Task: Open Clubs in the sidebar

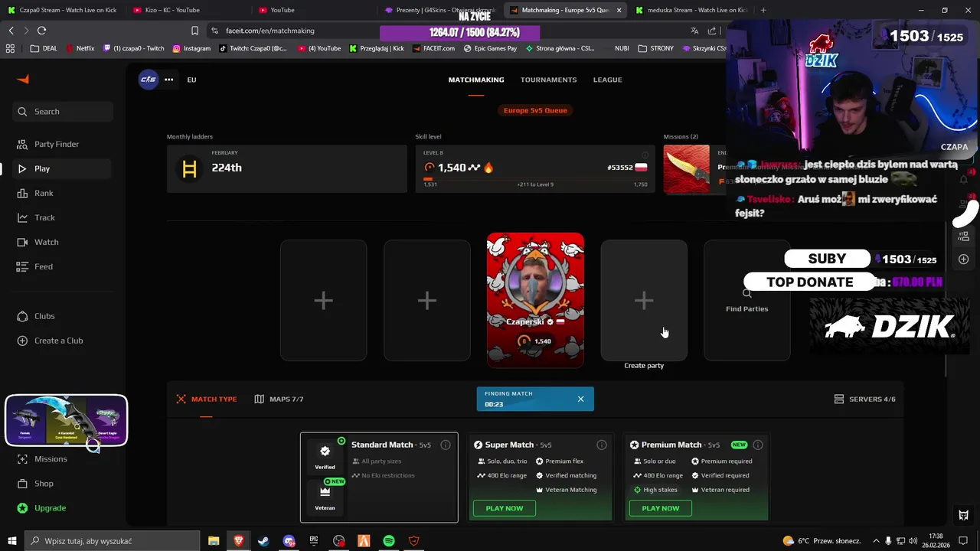Action: [63, 316]
